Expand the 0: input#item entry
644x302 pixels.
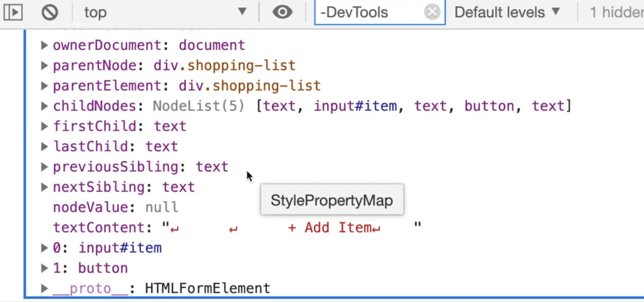[x=45, y=248]
